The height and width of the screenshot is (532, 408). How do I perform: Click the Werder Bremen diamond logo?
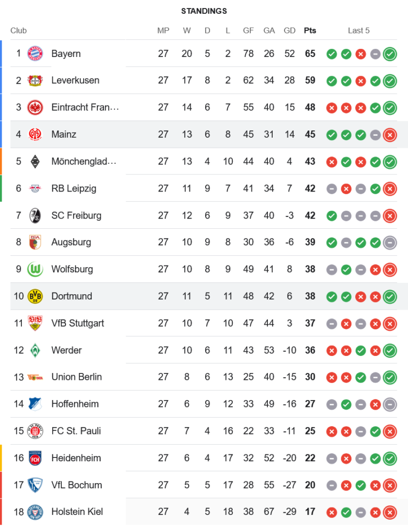pyautogui.click(x=35, y=350)
